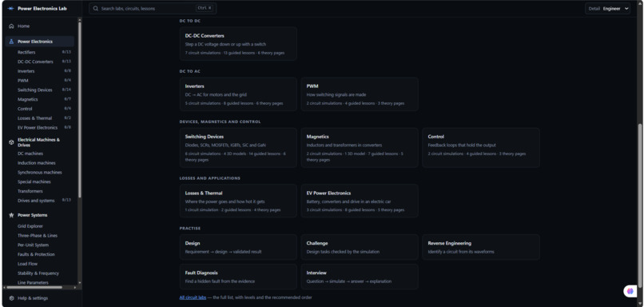Open the Detail Engineer dropdown
This screenshot has height=307, width=644.
tap(607, 8)
